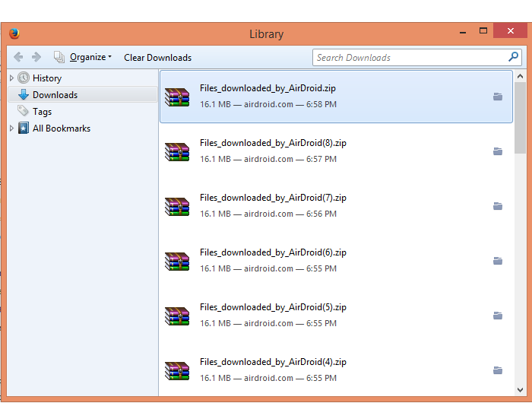Click archive icon of Files_downloaded_by_AirDroid(8).zip
Screen dimensions: 532x403
tap(177, 151)
